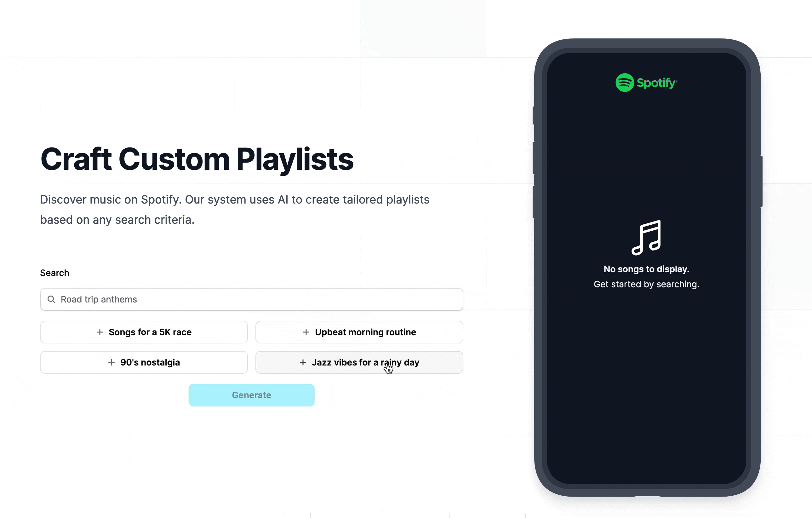This screenshot has height=518, width=812.
Task: Expand the No songs to display area
Action: 647,269
